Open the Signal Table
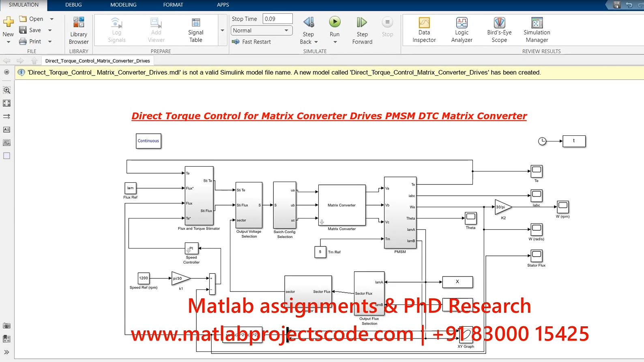This screenshot has width=644, height=362. point(195,30)
